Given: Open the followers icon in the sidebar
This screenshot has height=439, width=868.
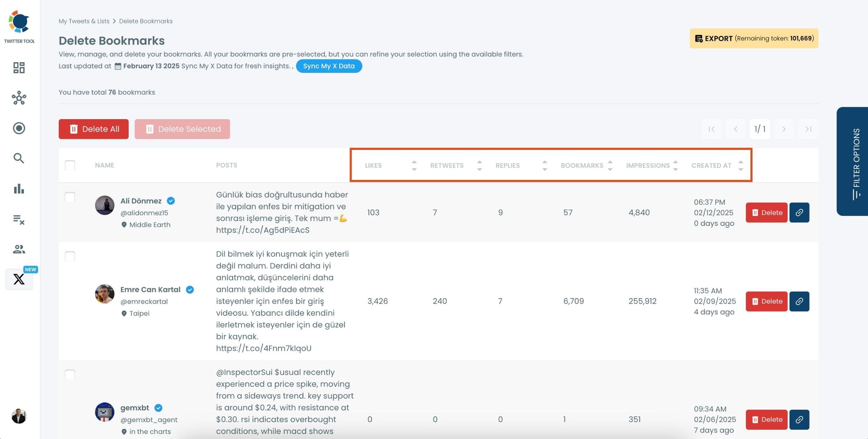Looking at the screenshot, I should coord(19,249).
